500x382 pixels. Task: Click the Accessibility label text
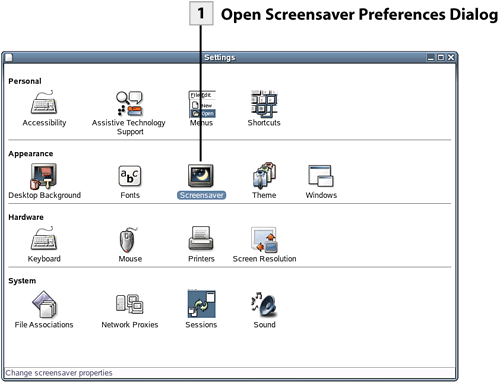44,123
